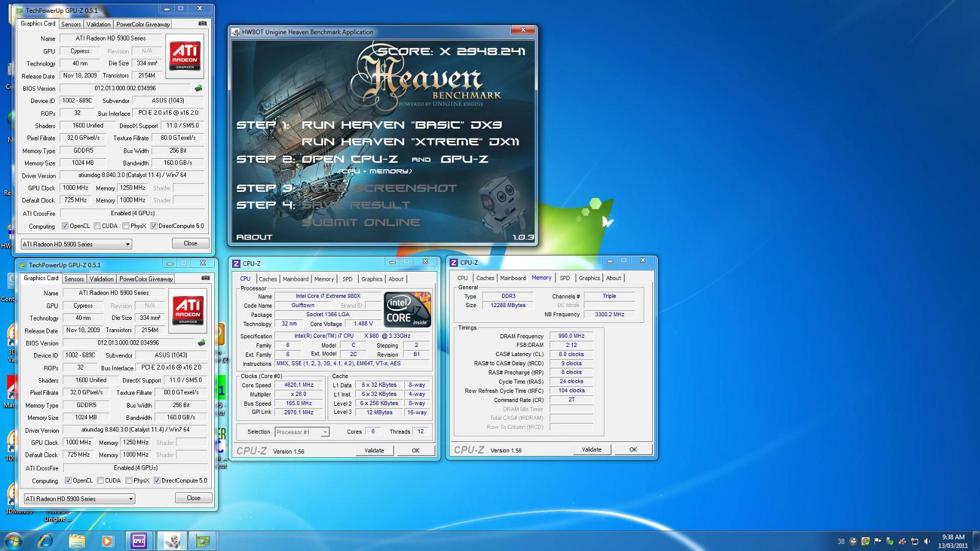980x551 pixels.
Task: Open GPU selection dropdown in top GPU-Z
Action: pyautogui.click(x=77, y=244)
